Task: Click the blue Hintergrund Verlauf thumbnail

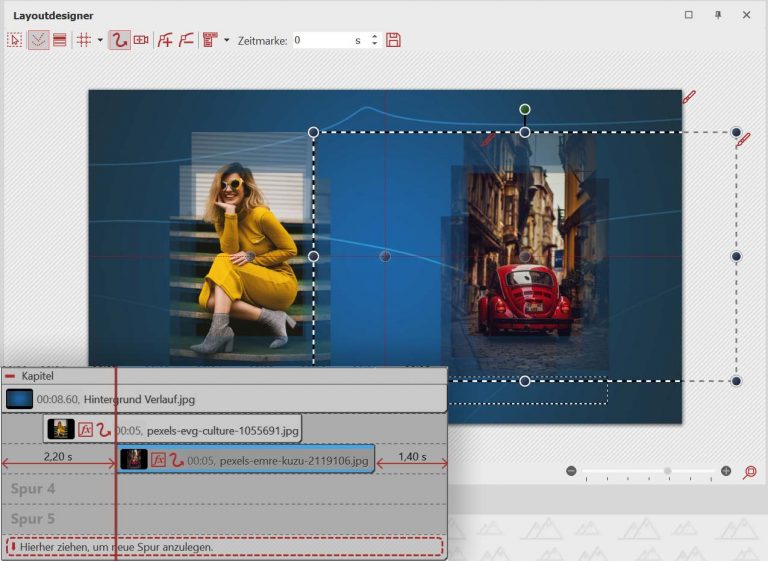Action: point(19,399)
